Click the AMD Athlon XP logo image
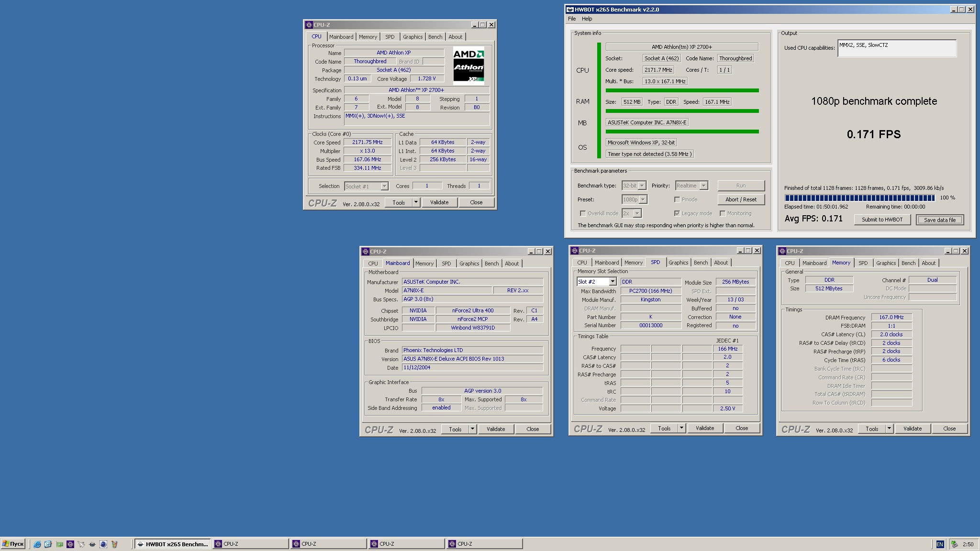The image size is (980, 551). point(468,66)
